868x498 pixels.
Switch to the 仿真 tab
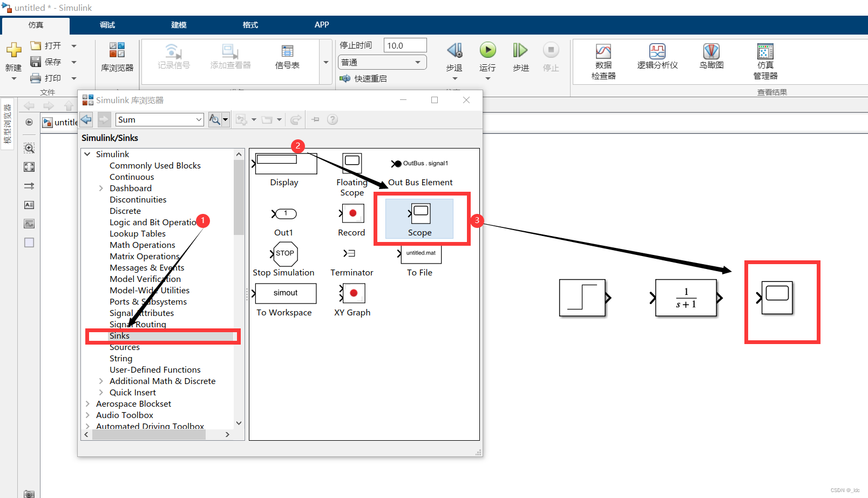[x=36, y=25]
